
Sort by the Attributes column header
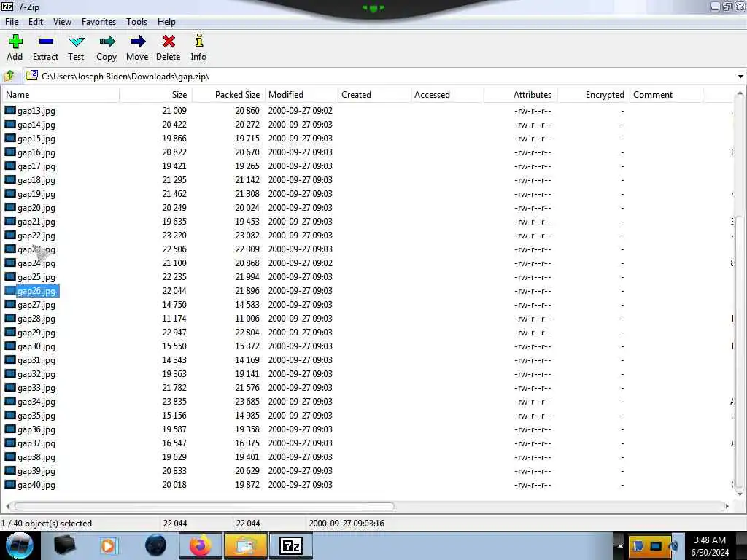coord(521,95)
